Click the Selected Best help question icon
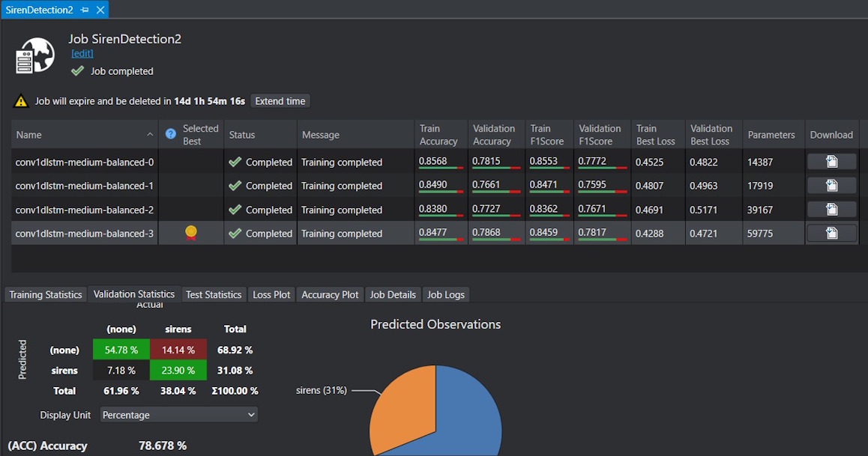 (x=171, y=134)
